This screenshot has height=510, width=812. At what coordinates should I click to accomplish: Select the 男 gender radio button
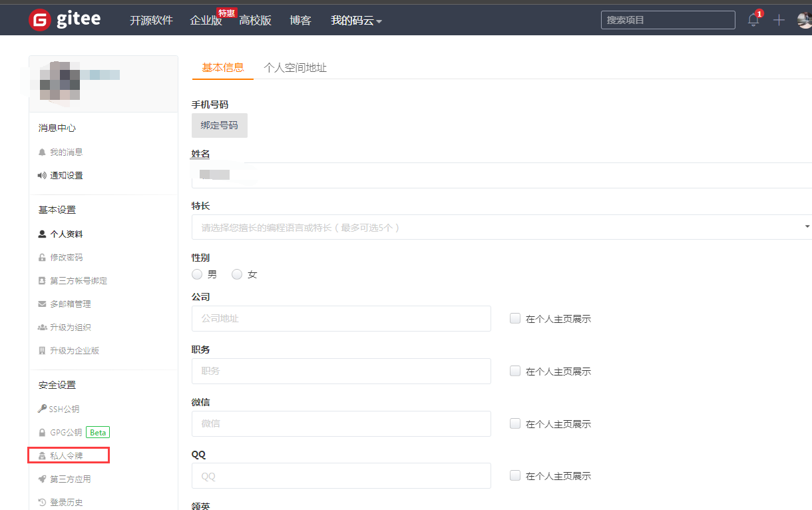(197, 274)
